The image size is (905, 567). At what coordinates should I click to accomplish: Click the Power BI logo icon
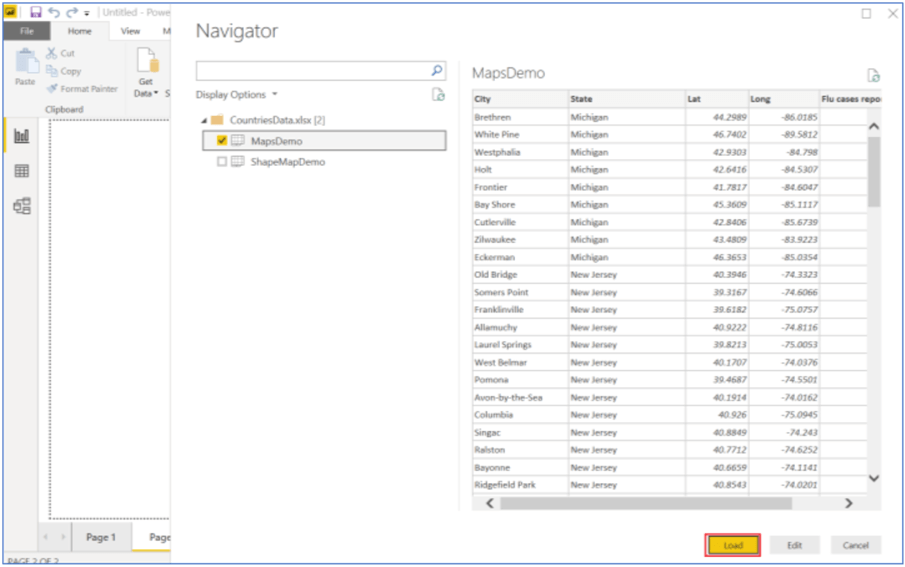click(x=10, y=12)
